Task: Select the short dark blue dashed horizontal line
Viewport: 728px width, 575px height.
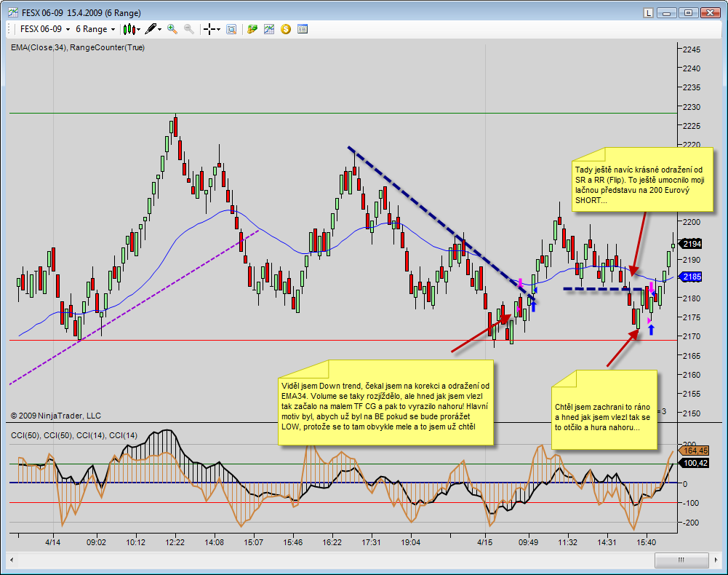Action: 604,289
